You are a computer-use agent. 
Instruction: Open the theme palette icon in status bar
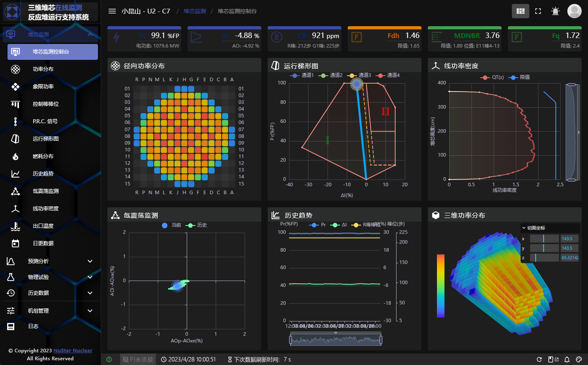pos(579,359)
